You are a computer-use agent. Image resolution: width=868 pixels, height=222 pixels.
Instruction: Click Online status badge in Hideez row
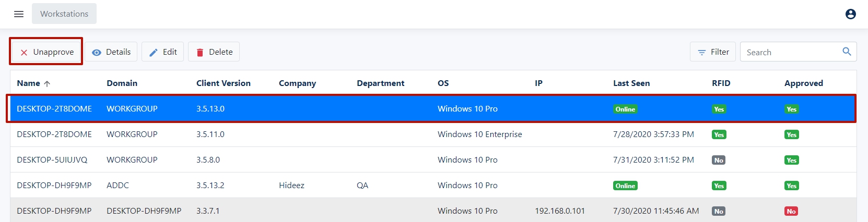click(x=625, y=186)
